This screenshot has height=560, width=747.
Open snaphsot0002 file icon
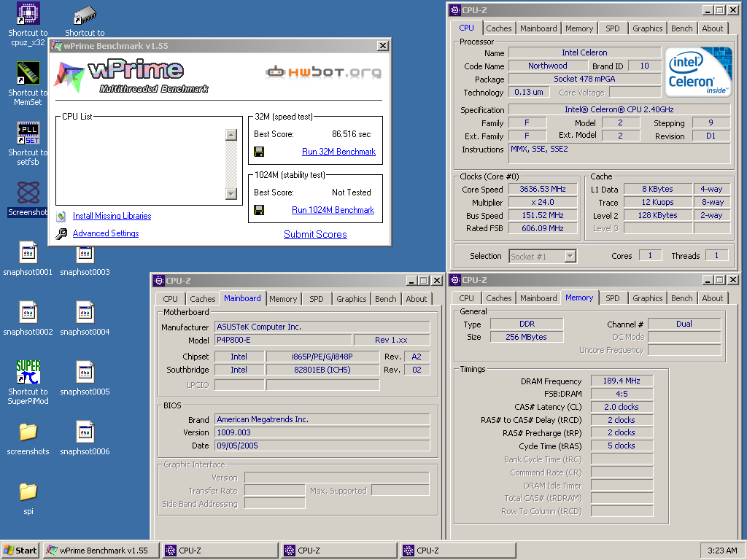point(28,312)
